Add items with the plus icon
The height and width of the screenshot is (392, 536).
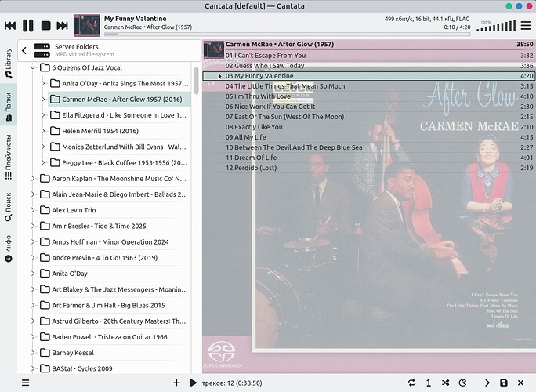tap(176, 383)
